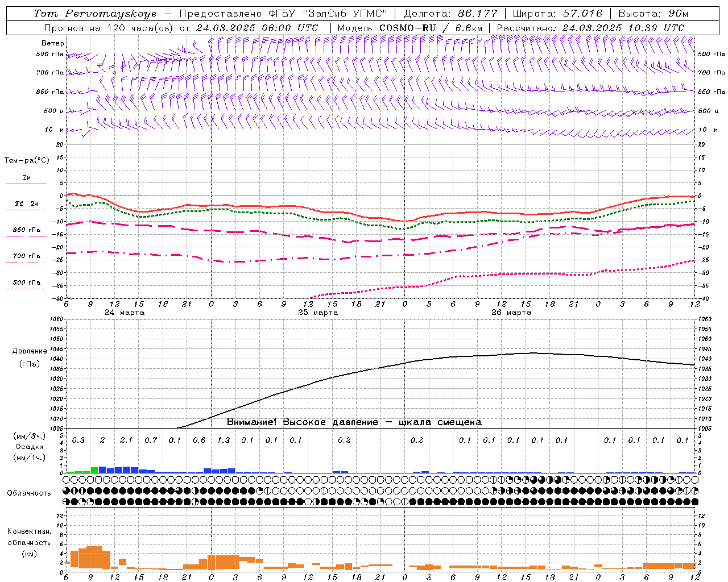Select the longitude value Долгота: 86.177

450,14
